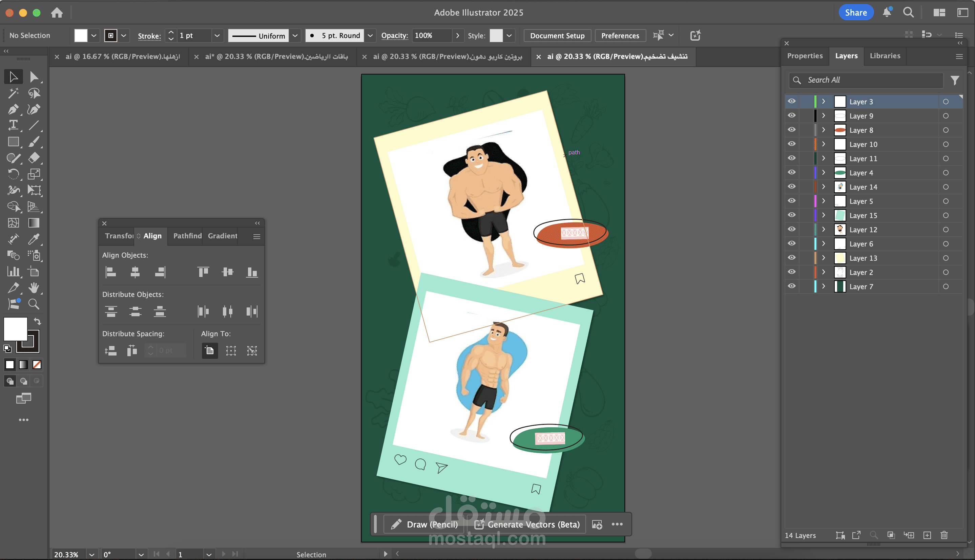Click Horizontal Align Center icon

pos(135,272)
